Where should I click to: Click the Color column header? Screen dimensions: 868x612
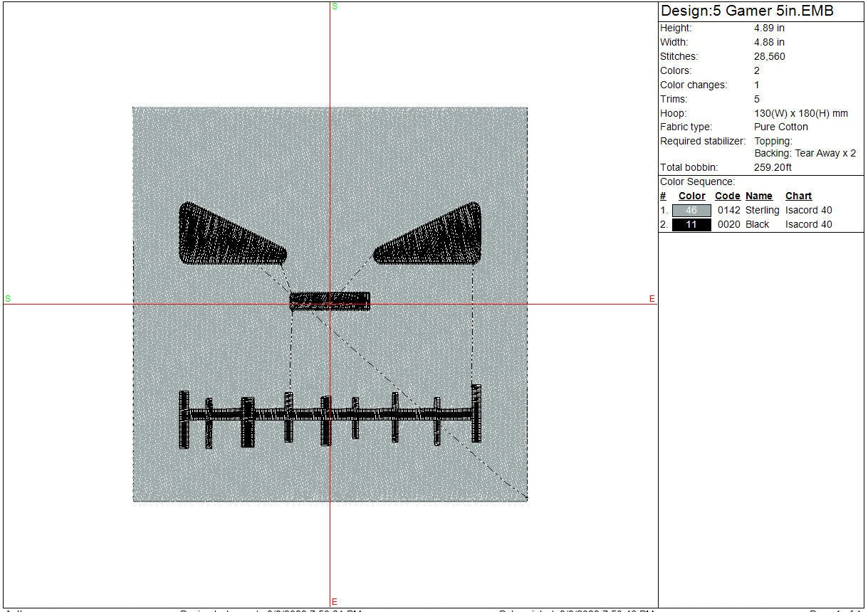pyautogui.click(x=691, y=196)
